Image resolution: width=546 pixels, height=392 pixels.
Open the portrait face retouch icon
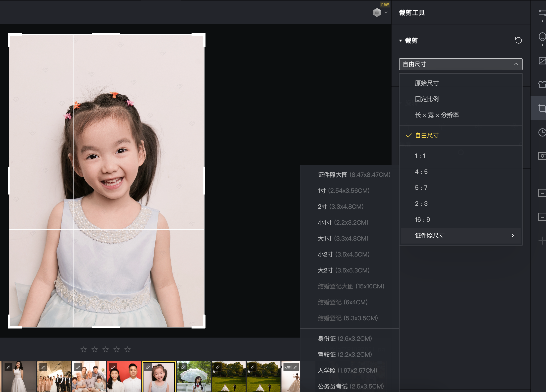point(542,37)
